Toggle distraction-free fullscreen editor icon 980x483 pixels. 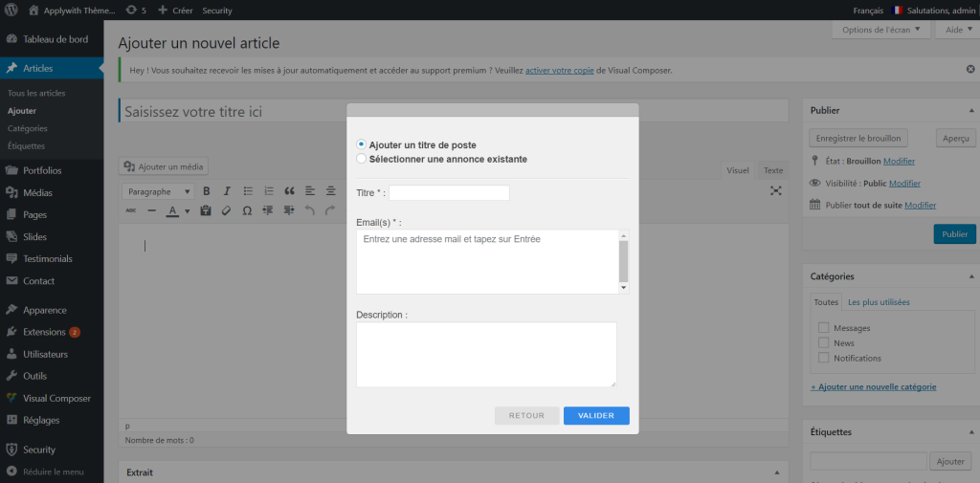(x=775, y=191)
